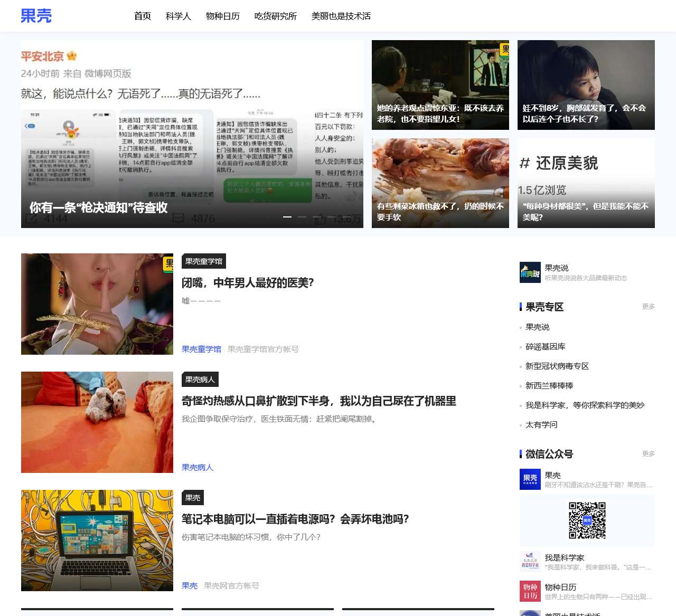Click summary 伤害笔记本电脑的坏习惯，你中了几个?
676x616 pixels.
point(251,537)
